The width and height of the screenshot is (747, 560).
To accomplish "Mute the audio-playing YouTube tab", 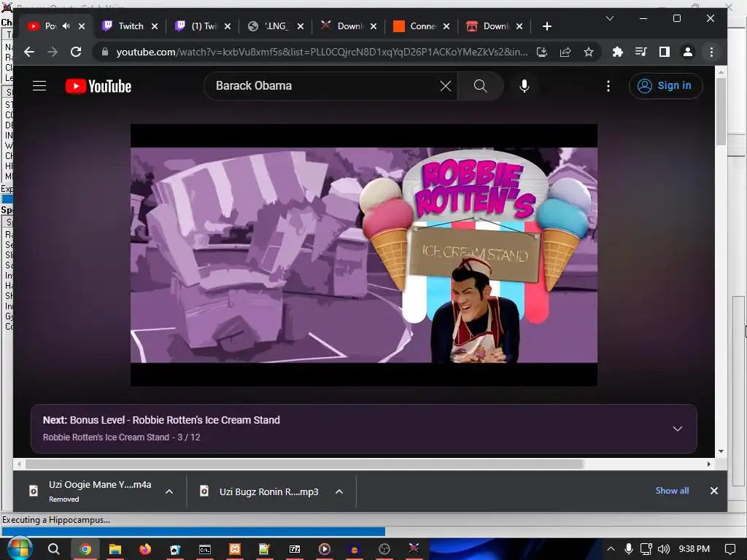I will (x=66, y=26).
